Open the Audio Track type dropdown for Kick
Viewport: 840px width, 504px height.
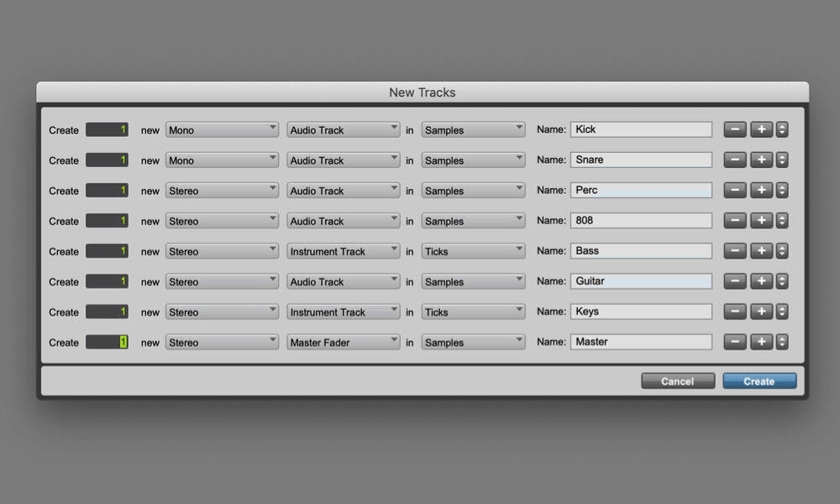[343, 129]
